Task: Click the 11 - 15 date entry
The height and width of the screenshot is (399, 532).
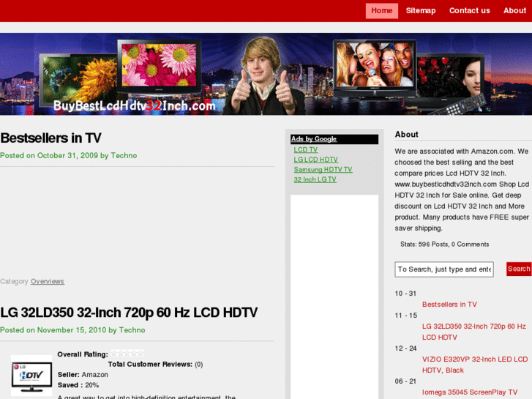Action: click(406, 316)
